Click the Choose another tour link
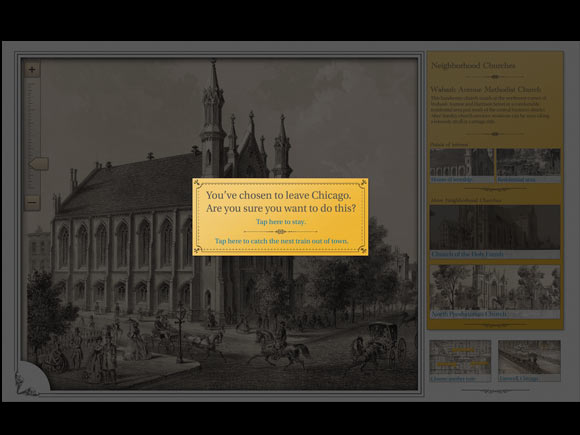The image size is (580, 435). (x=453, y=379)
